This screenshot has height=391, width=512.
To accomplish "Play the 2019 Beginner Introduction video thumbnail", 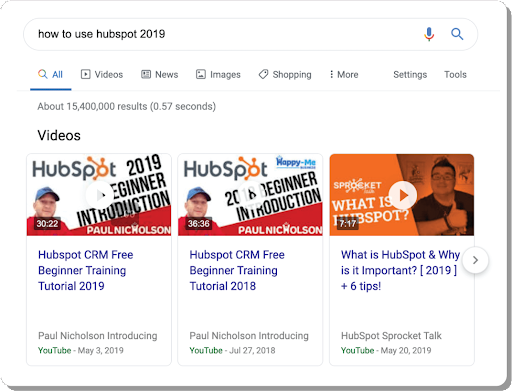I will (99, 195).
